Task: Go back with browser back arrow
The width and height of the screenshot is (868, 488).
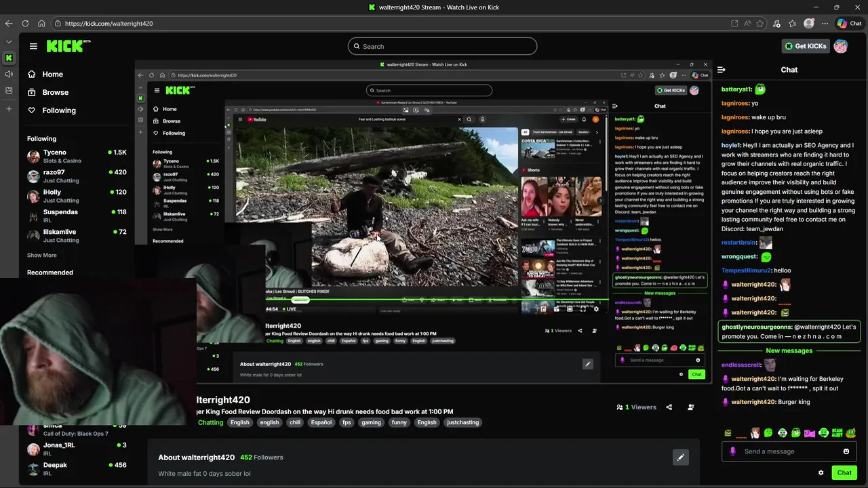Action: tap(9, 23)
